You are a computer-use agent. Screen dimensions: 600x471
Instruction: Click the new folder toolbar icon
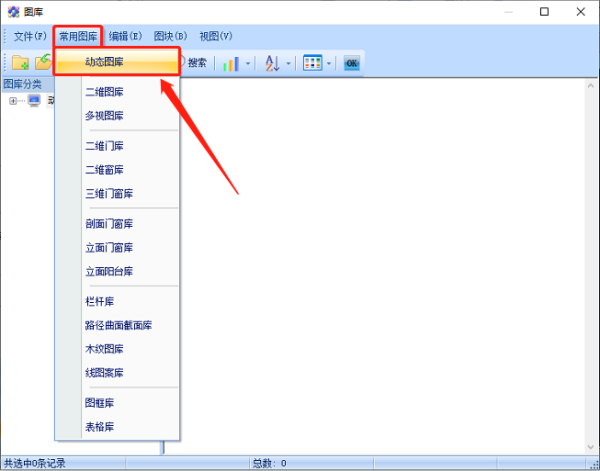coord(20,63)
